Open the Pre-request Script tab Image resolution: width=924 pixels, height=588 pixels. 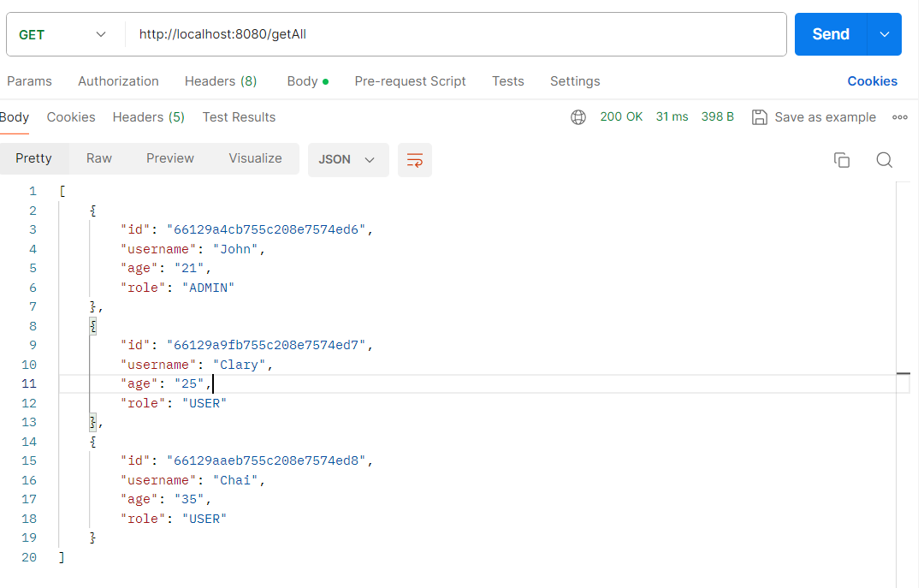(410, 81)
